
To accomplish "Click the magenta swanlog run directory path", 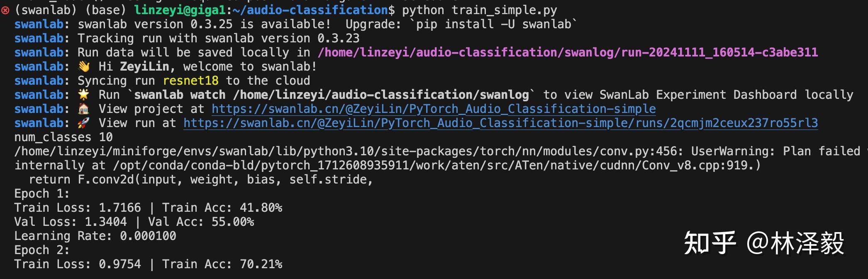I will 568,53.
